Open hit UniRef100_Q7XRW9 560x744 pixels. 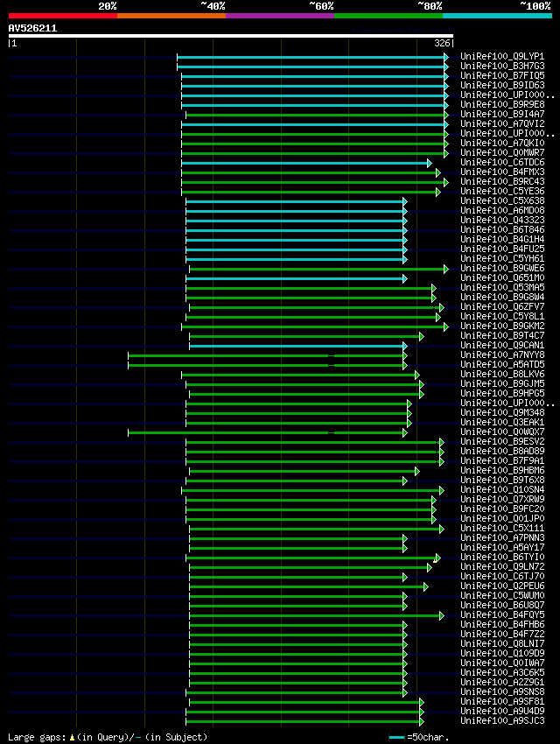(x=502, y=499)
